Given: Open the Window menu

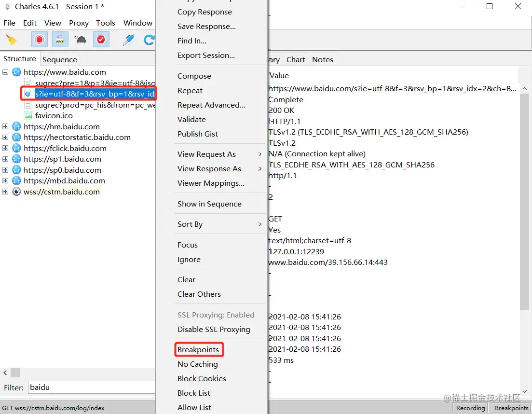Looking at the screenshot, I should point(138,23).
